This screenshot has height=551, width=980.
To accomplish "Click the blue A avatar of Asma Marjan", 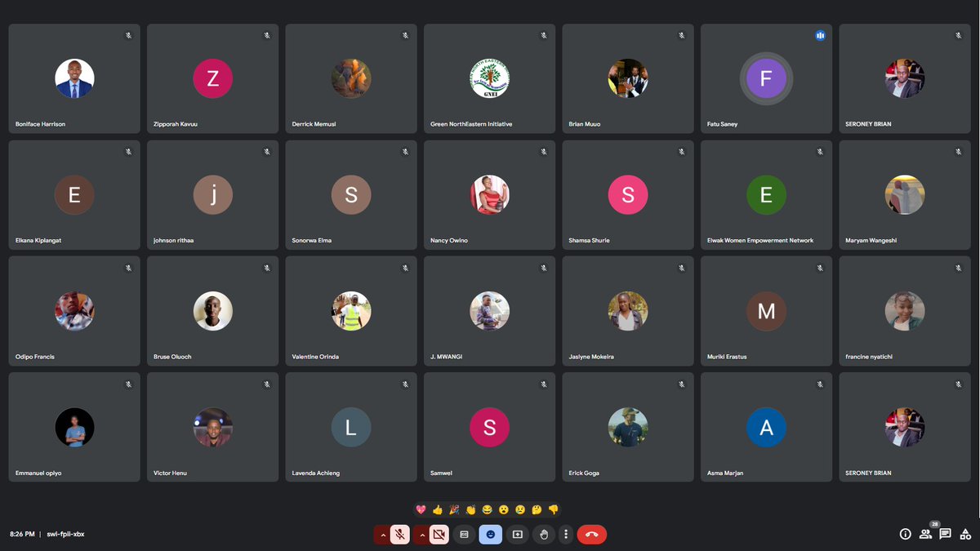I will (766, 428).
